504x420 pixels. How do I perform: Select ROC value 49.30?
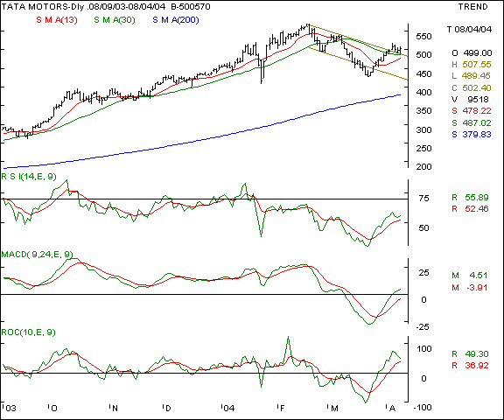[477, 353]
